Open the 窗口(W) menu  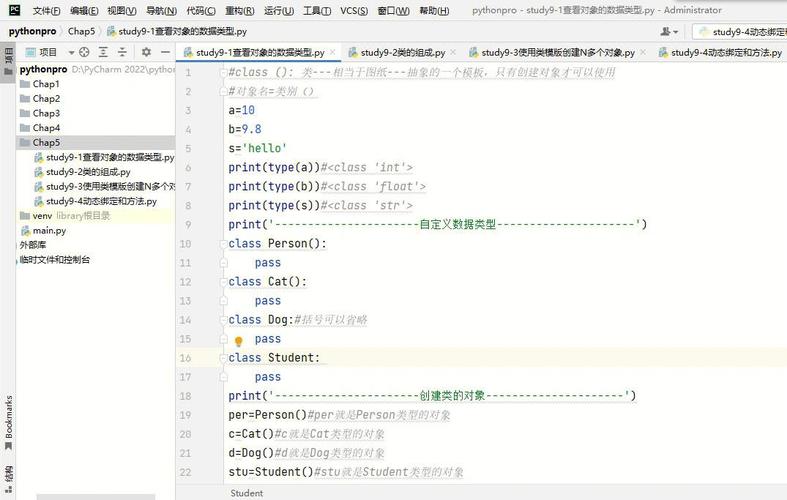coord(394,11)
